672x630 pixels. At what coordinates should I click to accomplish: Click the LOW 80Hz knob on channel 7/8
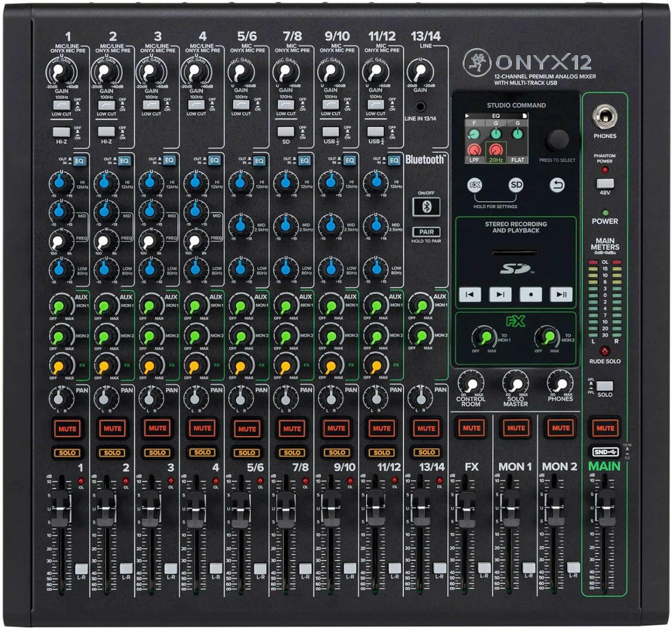pyautogui.click(x=286, y=269)
